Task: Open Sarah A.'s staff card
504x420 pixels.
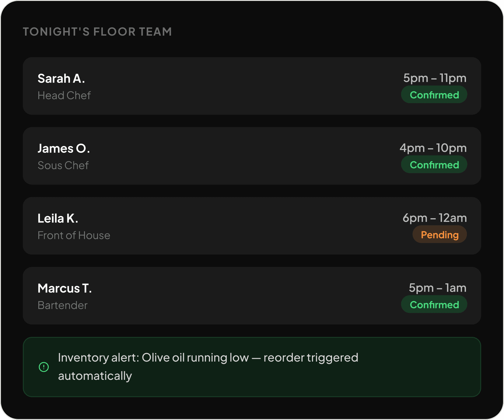Action: pyautogui.click(x=252, y=86)
